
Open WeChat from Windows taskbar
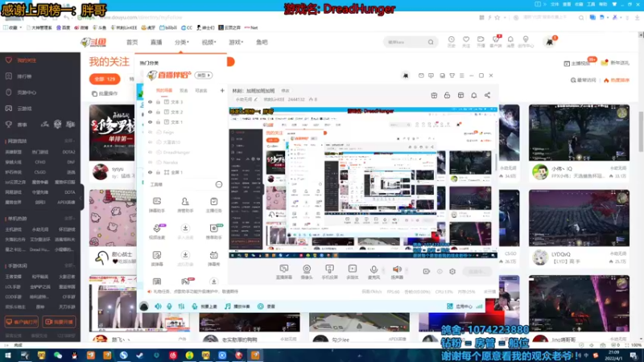[57, 356]
